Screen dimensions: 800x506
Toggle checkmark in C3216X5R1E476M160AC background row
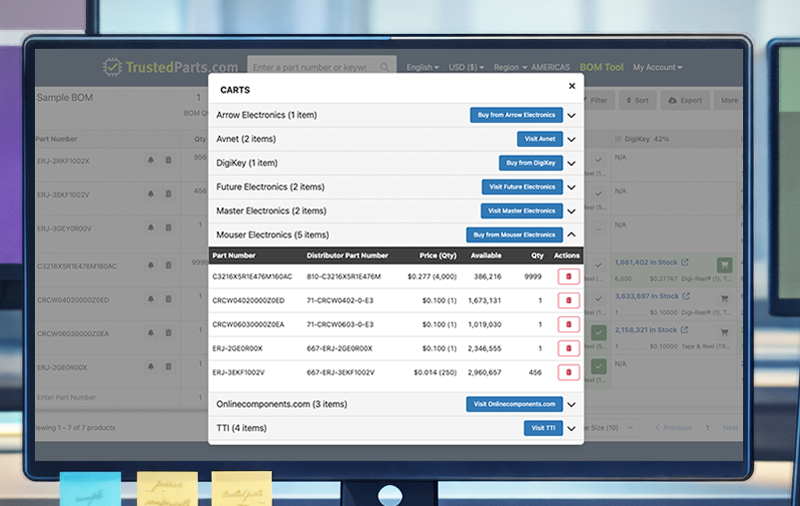coord(598,265)
